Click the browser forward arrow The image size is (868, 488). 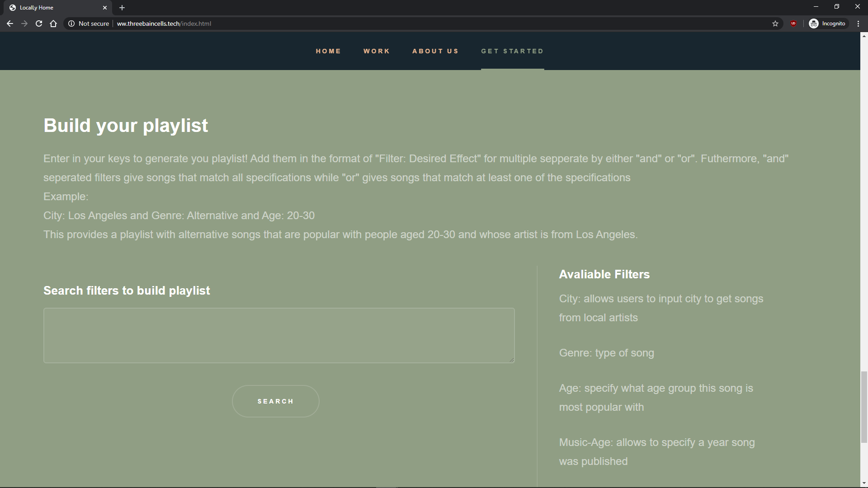coord(24,23)
